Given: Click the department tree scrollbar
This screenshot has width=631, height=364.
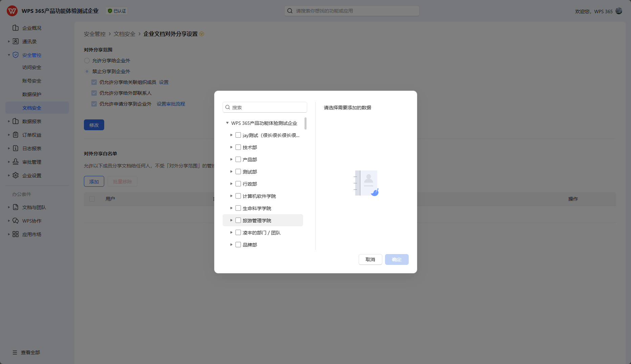Looking at the screenshot, I should point(306,123).
